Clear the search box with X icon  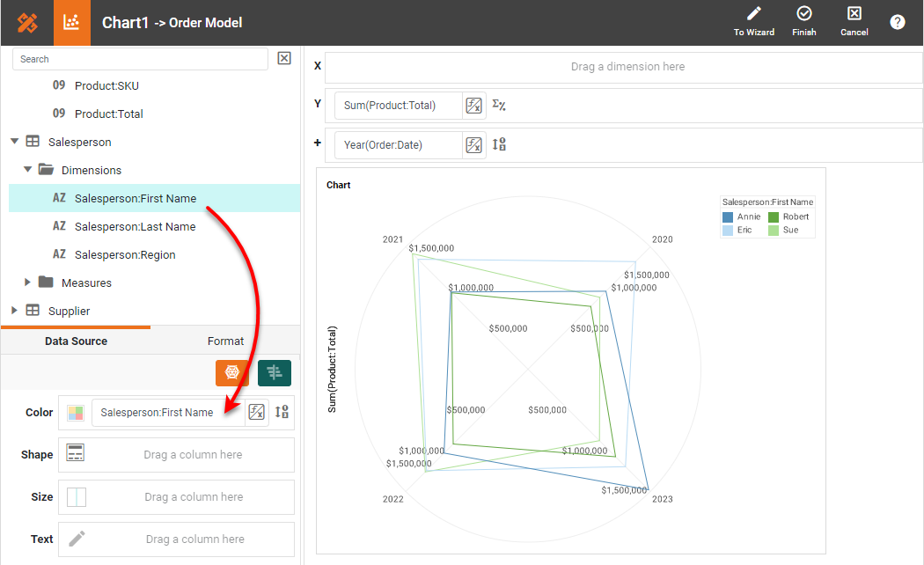click(x=284, y=59)
